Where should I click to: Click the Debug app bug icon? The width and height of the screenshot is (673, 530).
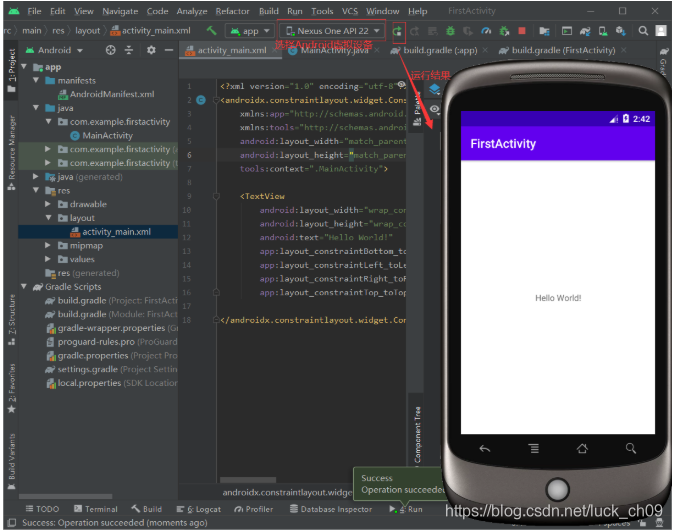point(450,31)
